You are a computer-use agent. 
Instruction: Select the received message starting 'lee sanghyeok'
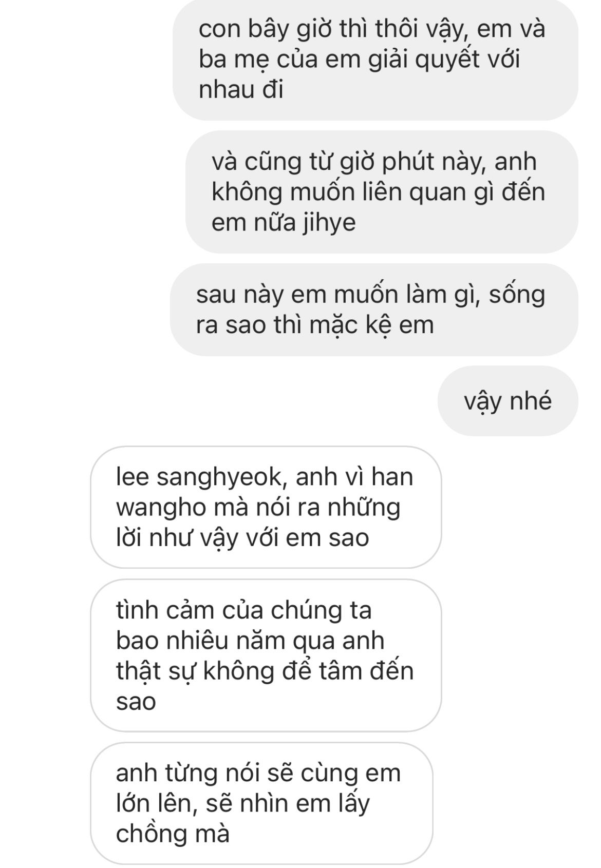click(266, 507)
